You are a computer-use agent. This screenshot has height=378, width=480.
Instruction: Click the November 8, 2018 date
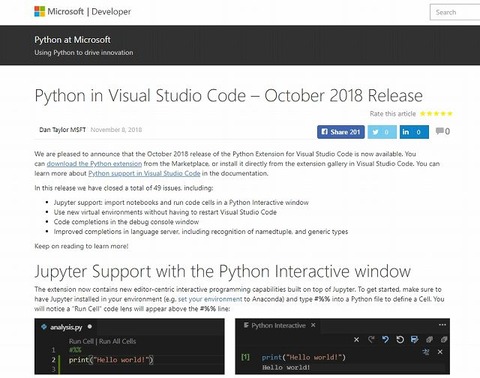[x=116, y=130]
